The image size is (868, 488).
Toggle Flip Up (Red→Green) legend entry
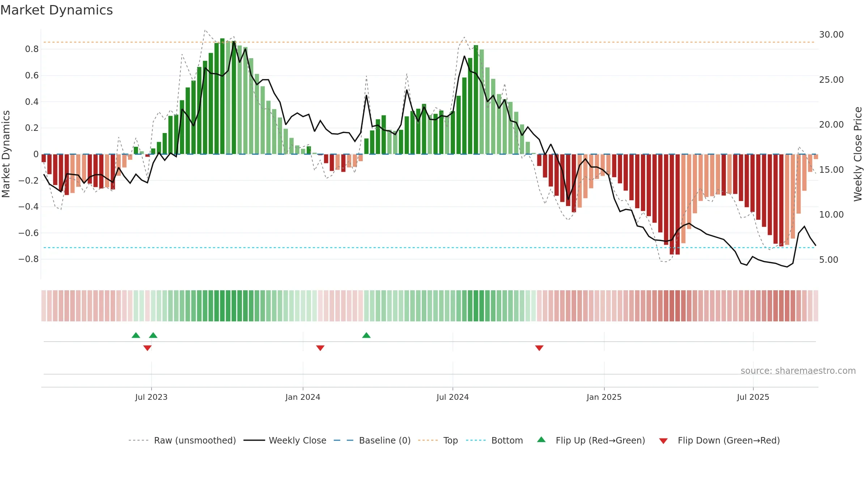(591, 440)
